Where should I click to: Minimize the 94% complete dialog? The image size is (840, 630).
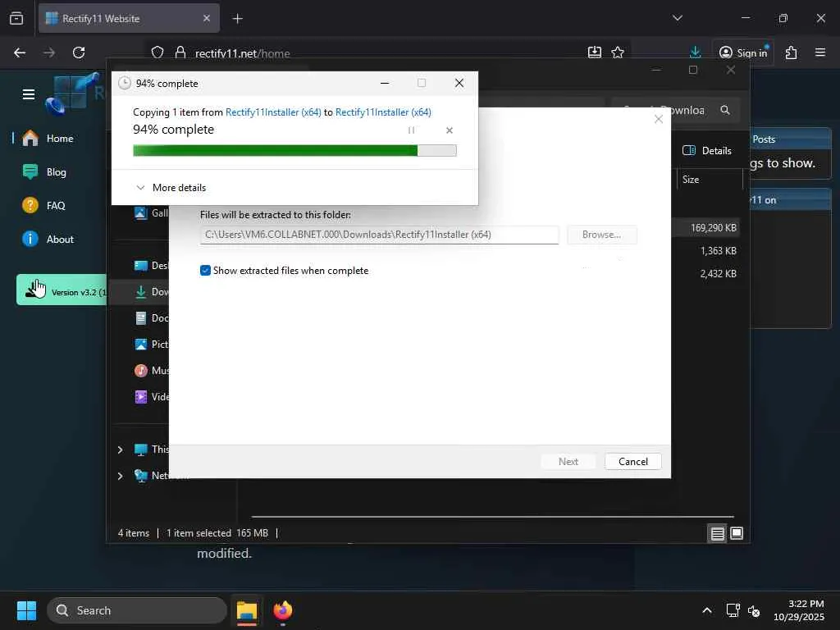pyautogui.click(x=385, y=83)
